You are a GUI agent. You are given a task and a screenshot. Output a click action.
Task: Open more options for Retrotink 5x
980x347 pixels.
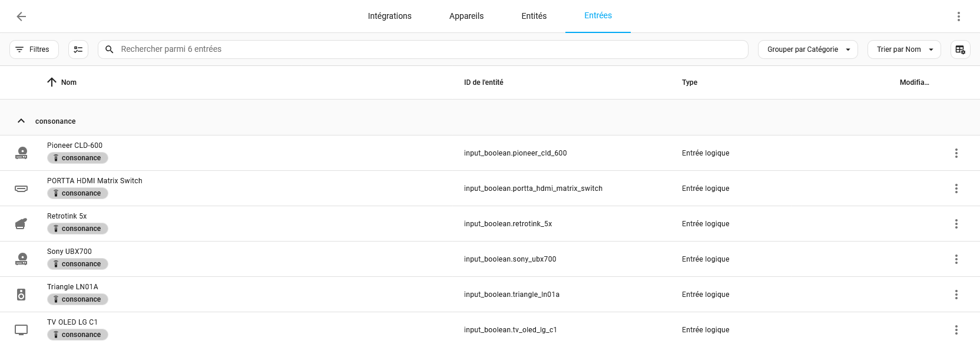[x=956, y=224]
